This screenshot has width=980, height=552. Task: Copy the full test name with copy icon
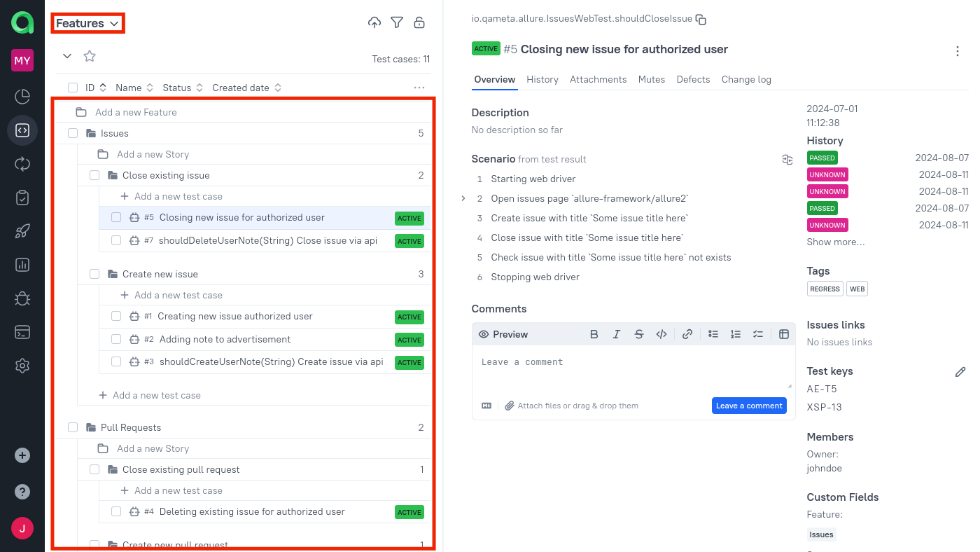(x=701, y=20)
